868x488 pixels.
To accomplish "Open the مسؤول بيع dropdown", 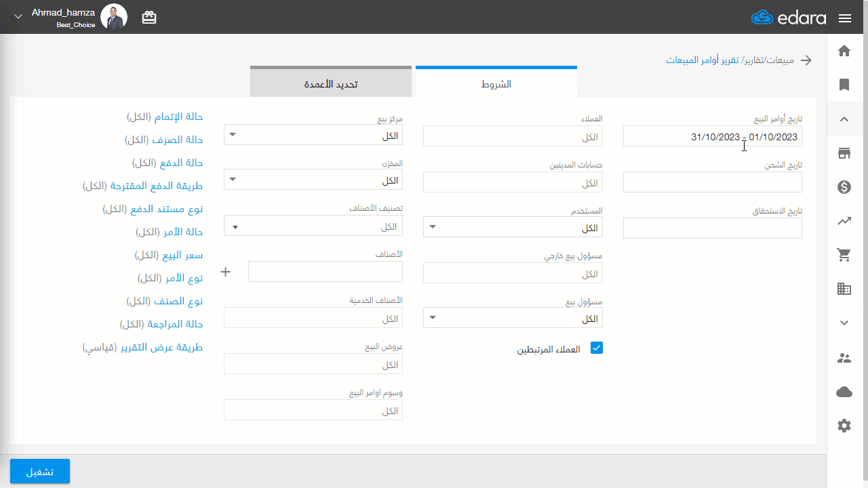I will point(513,318).
